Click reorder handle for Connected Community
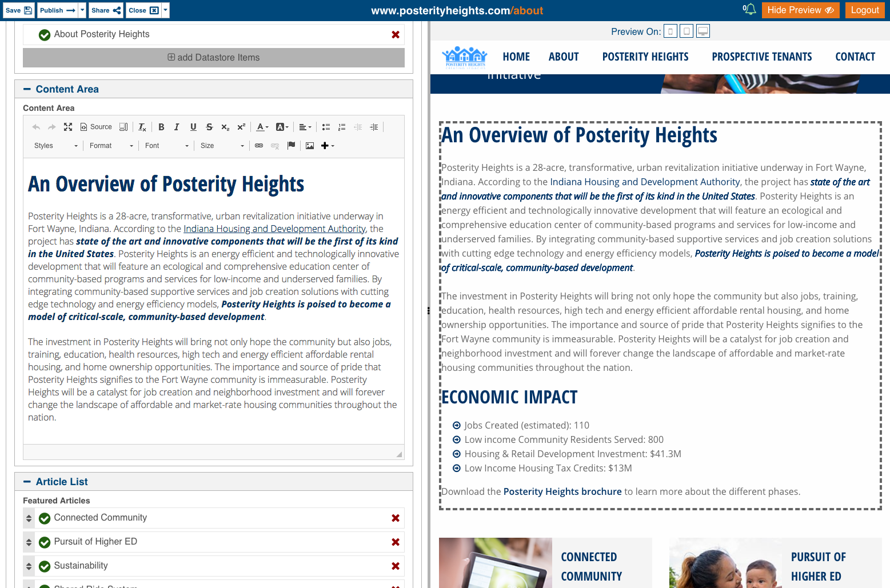The height and width of the screenshot is (588, 890). click(29, 518)
